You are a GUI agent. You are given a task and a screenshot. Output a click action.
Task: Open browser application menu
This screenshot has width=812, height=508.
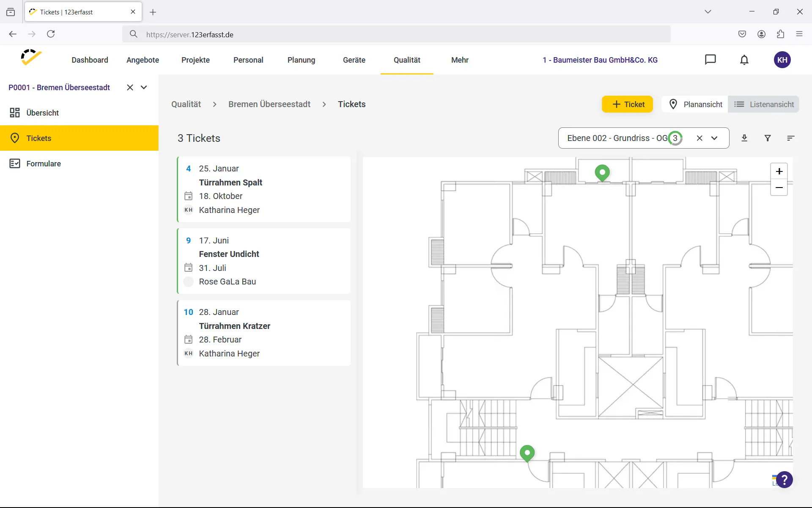[x=799, y=34]
